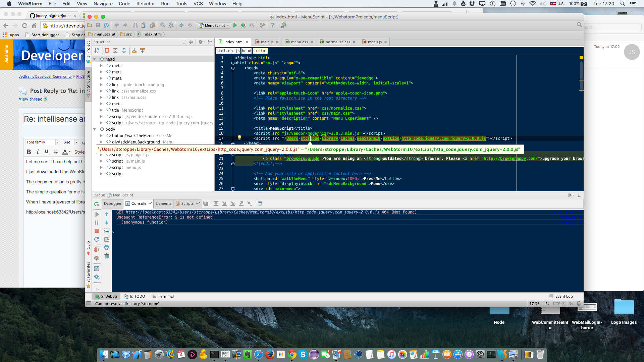
Task: Click the Help question mark icon
Action: coord(273,25)
